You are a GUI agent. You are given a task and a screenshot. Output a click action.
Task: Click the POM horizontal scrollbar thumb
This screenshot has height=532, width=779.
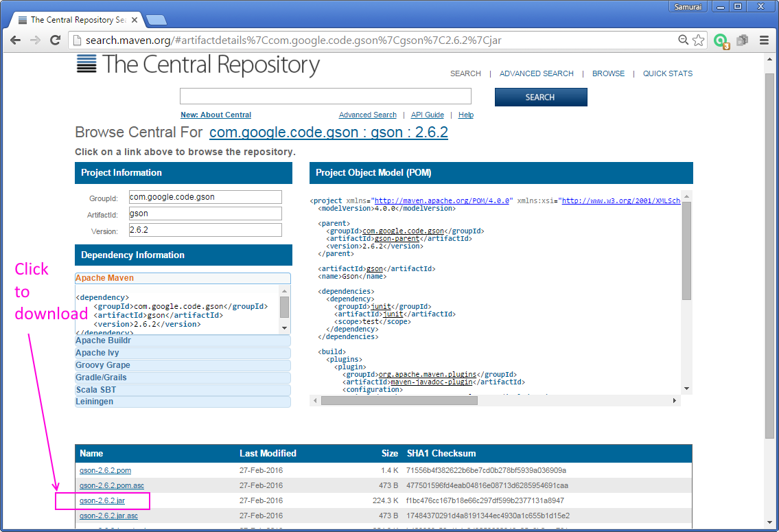pyautogui.click(x=399, y=400)
